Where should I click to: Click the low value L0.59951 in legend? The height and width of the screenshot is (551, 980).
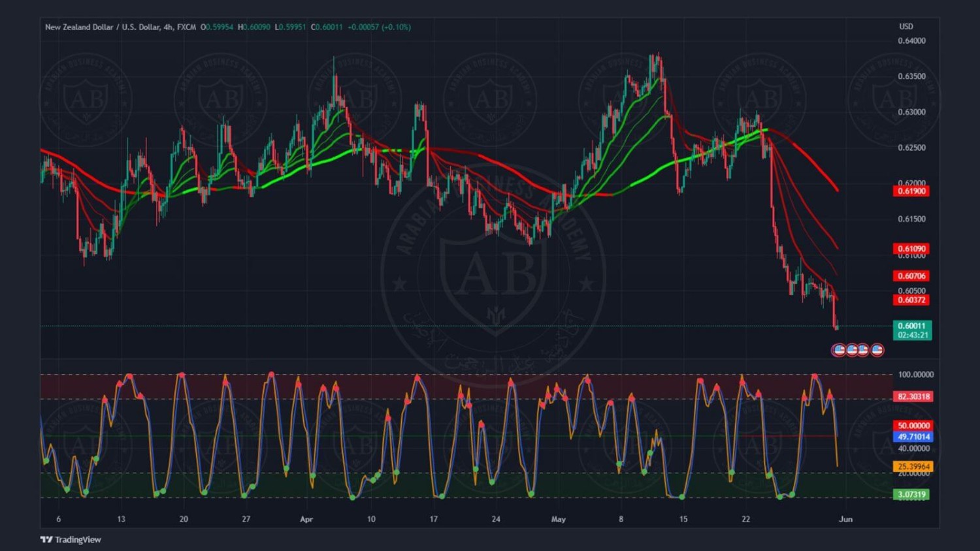(290, 27)
